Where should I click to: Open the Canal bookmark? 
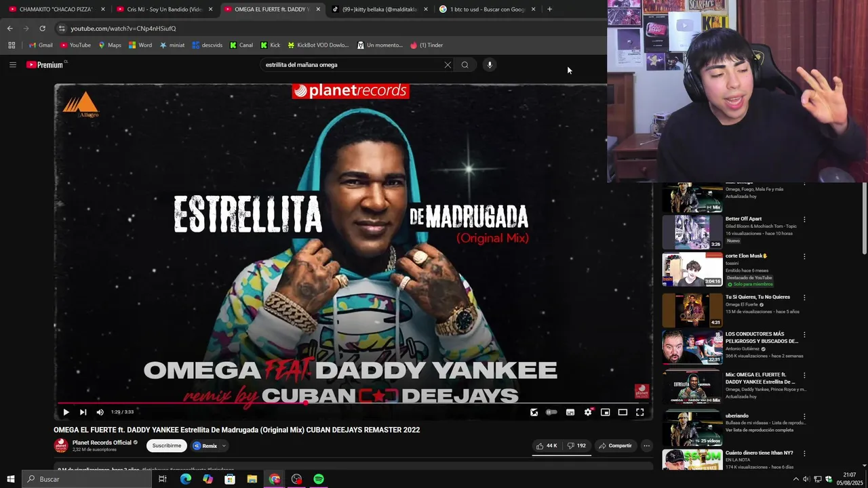(x=241, y=45)
